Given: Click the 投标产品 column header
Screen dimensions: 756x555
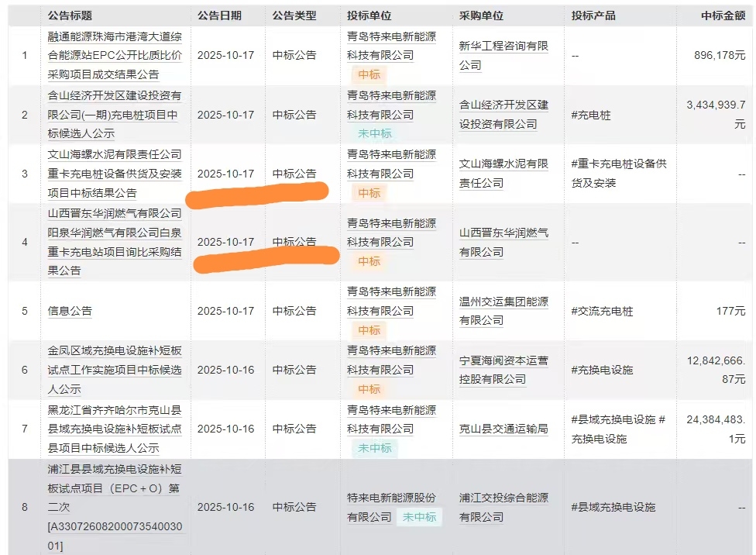Looking at the screenshot, I should pyautogui.click(x=593, y=16).
